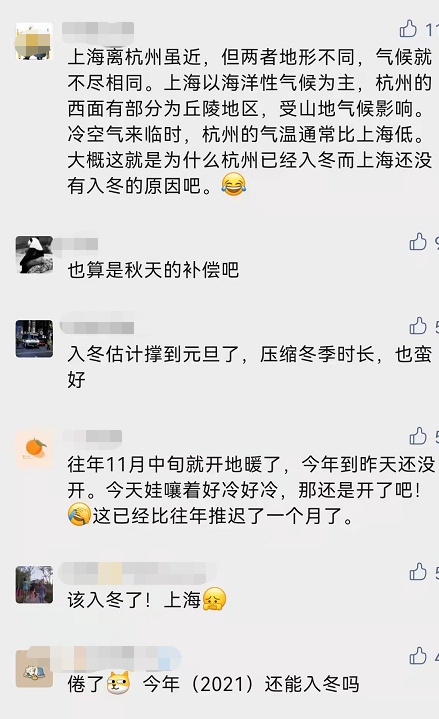
Task: Like the 该入冬了！上海 comment
Action: pos(417,572)
